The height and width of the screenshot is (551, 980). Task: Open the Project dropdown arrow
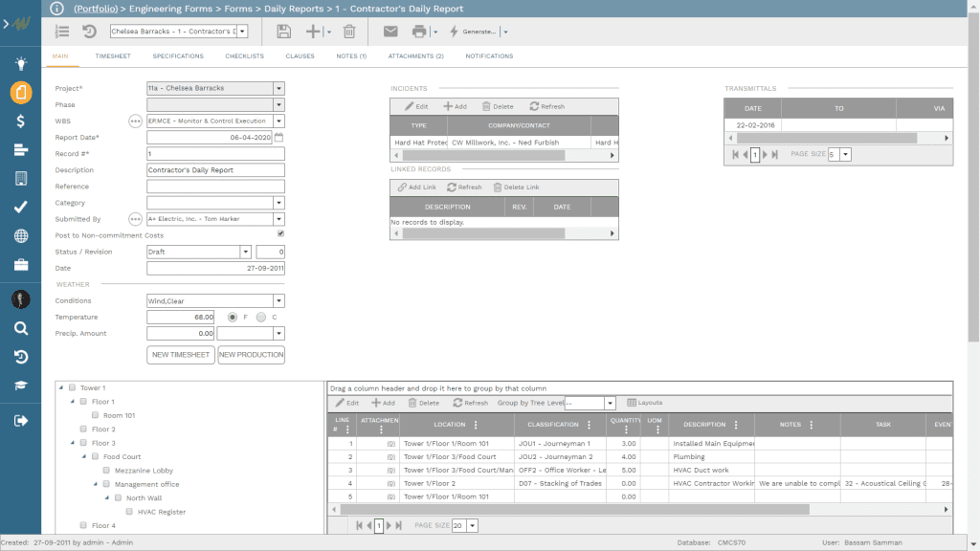[278, 88]
